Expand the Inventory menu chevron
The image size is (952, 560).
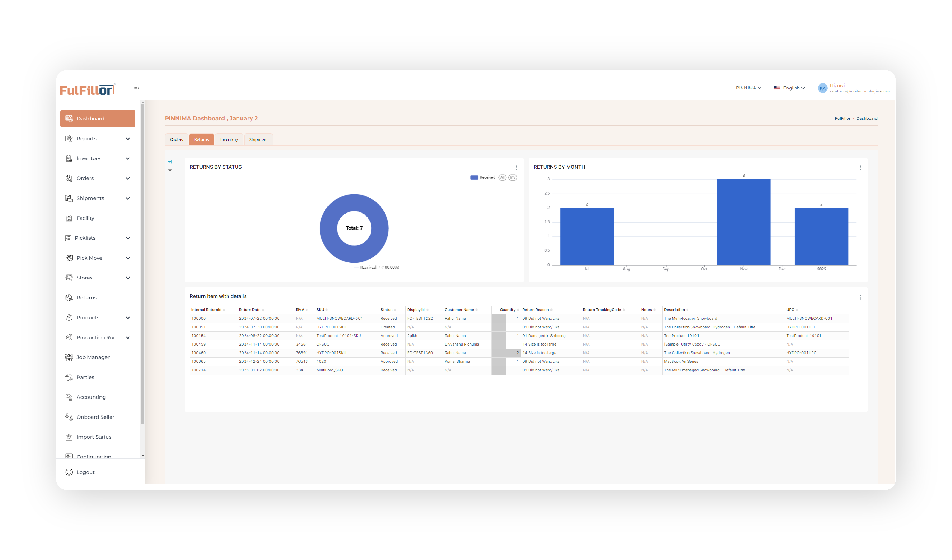128,159
